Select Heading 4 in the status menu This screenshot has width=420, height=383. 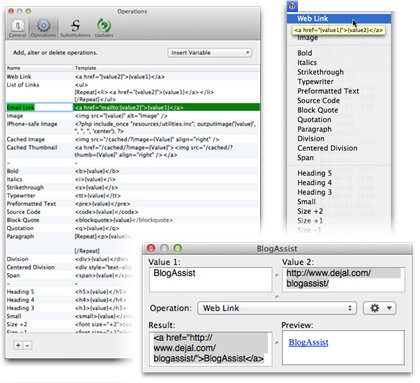(314, 183)
